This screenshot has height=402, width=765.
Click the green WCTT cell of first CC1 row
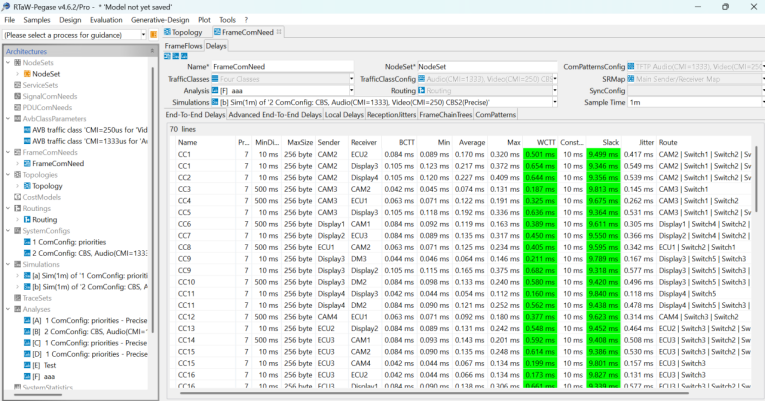click(x=540, y=154)
